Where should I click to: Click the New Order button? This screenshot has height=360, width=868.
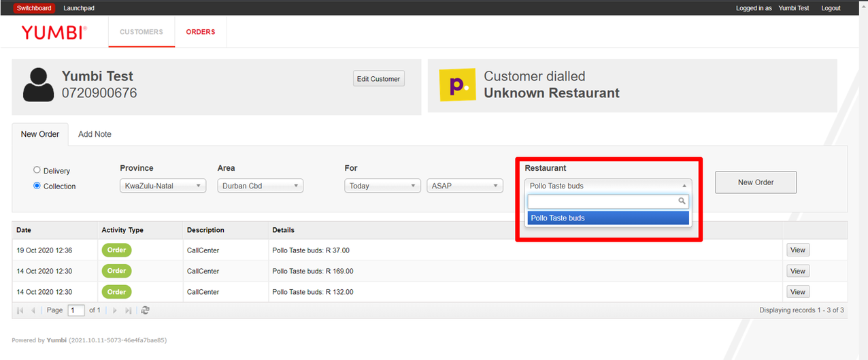click(x=756, y=182)
